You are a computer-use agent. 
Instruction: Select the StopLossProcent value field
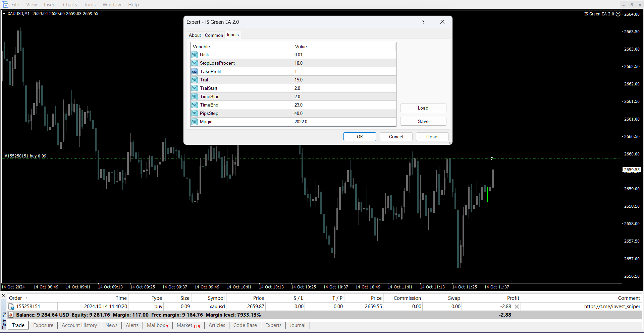tap(344, 63)
